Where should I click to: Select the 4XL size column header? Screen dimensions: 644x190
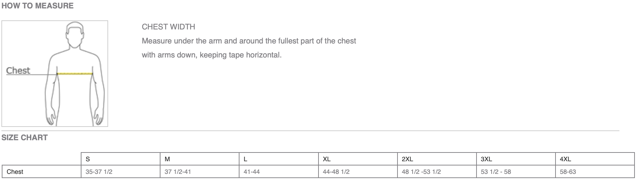click(x=565, y=159)
